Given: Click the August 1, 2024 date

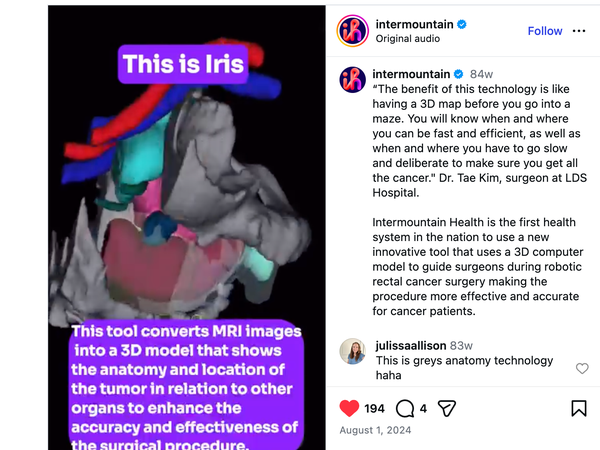Looking at the screenshot, I should [375, 430].
